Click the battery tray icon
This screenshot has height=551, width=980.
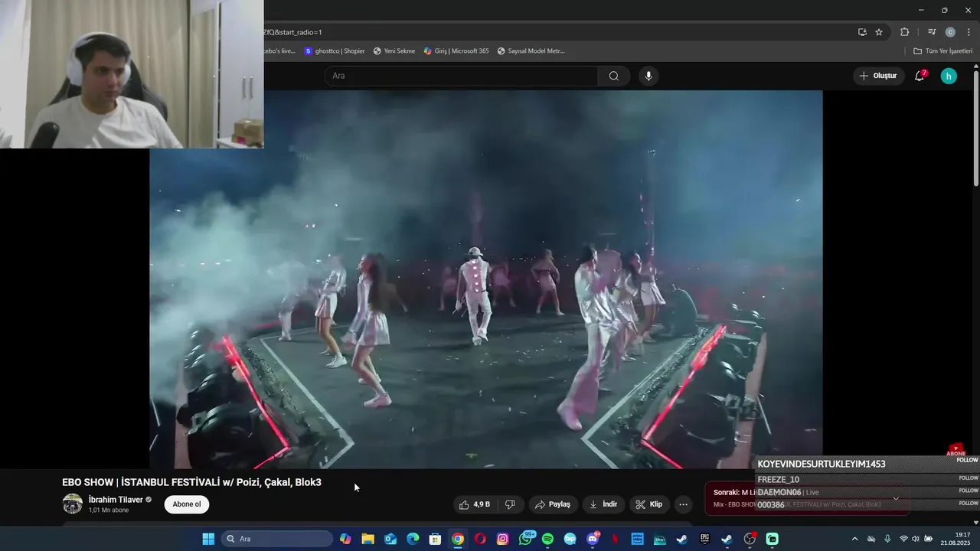[928, 539]
